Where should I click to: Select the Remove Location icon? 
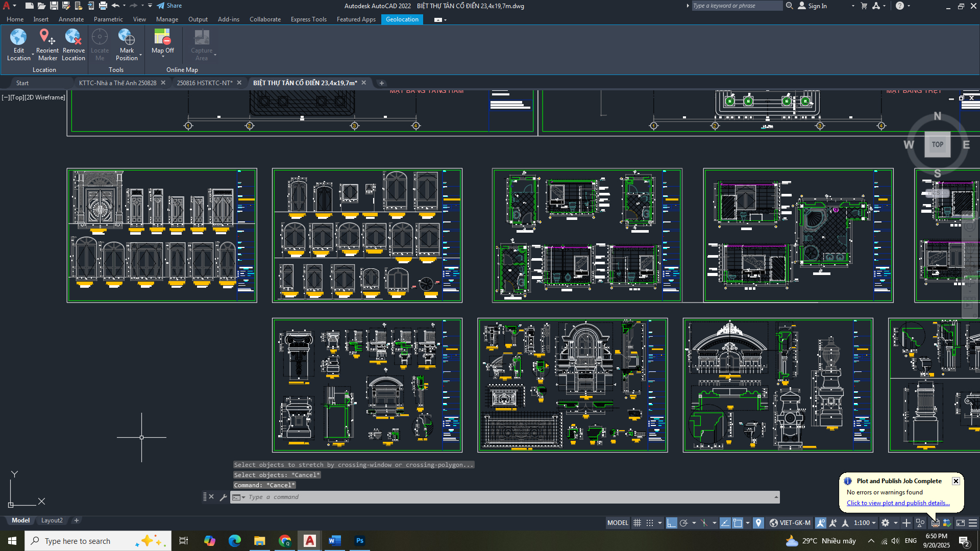point(73,37)
